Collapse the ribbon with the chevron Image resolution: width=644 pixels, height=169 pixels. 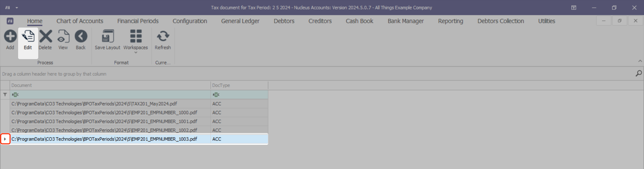point(640,61)
